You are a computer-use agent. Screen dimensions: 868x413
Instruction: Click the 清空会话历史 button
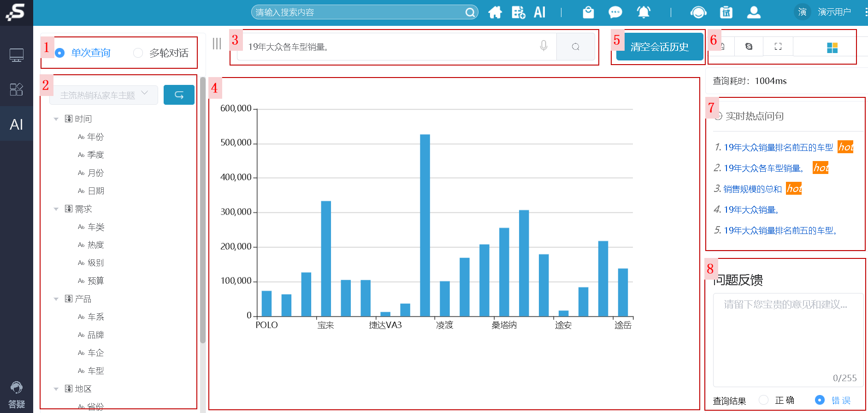[660, 47]
